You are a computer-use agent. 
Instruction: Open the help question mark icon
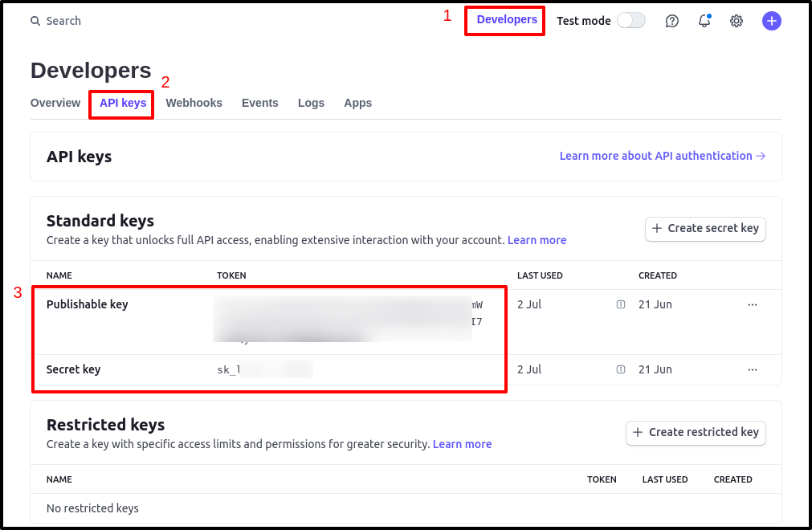[671, 21]
